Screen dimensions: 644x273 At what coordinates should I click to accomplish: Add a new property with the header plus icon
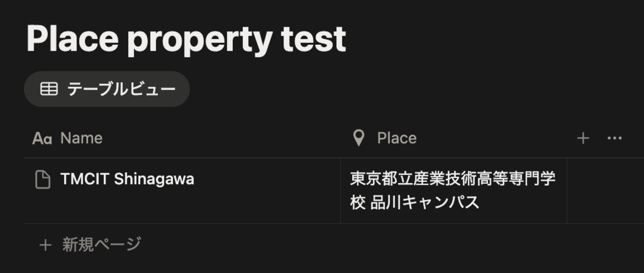(583, 138)
